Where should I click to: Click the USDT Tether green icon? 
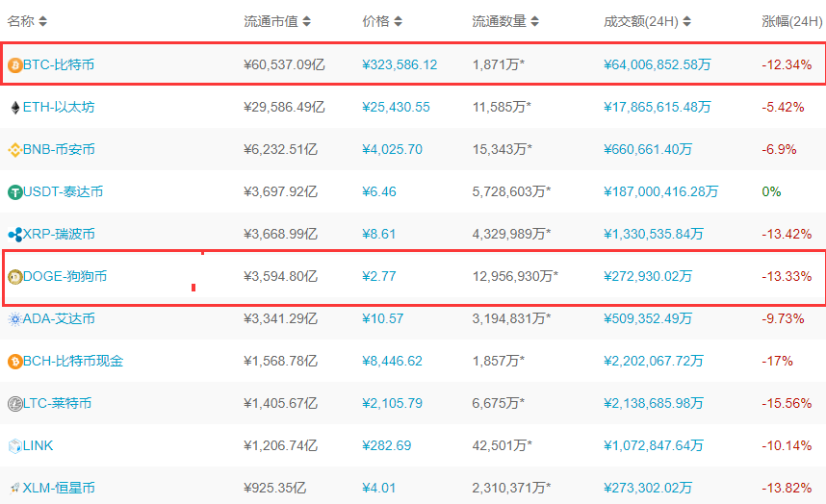point(14,192)
